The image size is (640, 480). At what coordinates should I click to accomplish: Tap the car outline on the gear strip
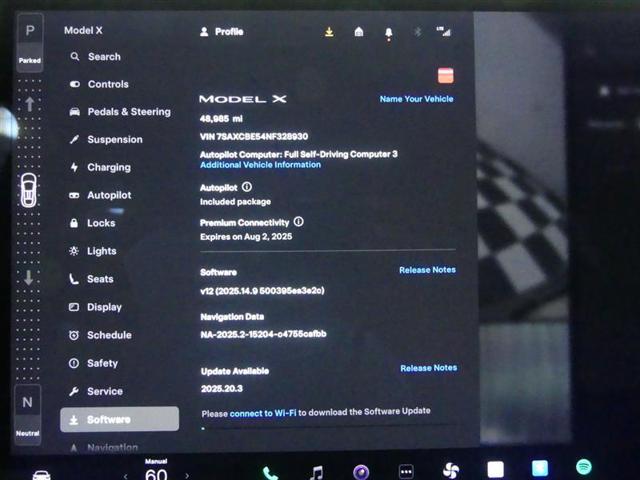pyautogui.click(x=29, y=190)
